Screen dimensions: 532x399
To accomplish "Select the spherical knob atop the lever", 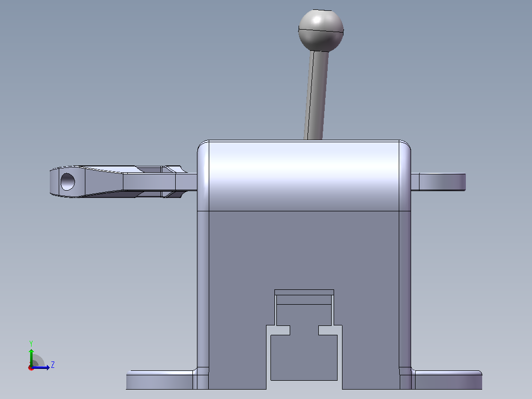I will pyautogui.click(x=321, y=31).
